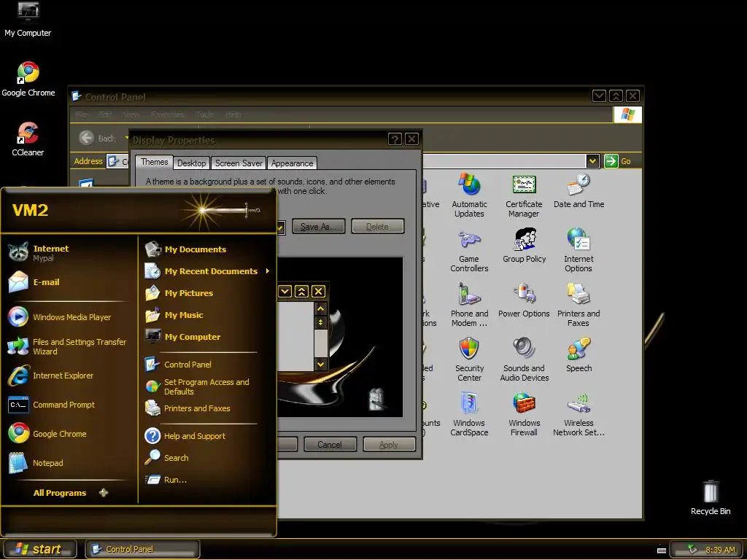Click the Display Properties help question button
The height and width of the screenshot is (560, 747).
tap(395, 139)
